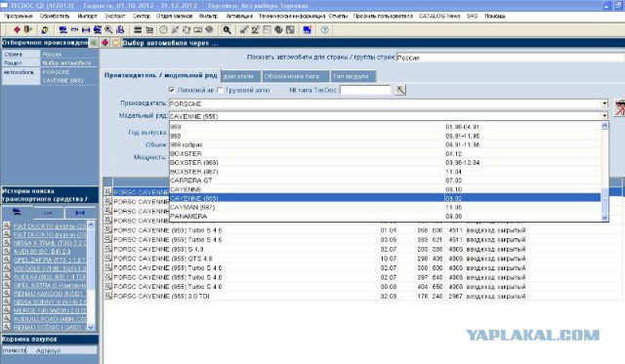Image resolution: width=625 pixels, height=364 pixels.
Task: Click the magnifier-with-zoom toolbar icon
Action: 108,30
